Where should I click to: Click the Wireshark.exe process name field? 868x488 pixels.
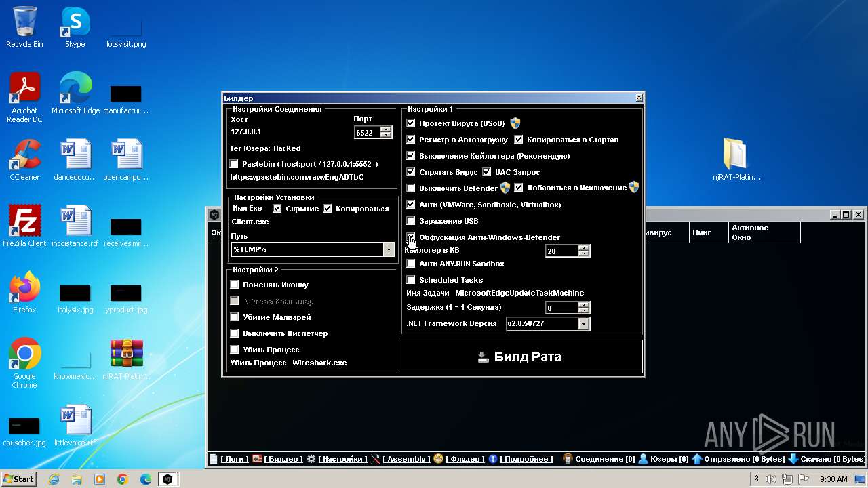click(319, 363)
